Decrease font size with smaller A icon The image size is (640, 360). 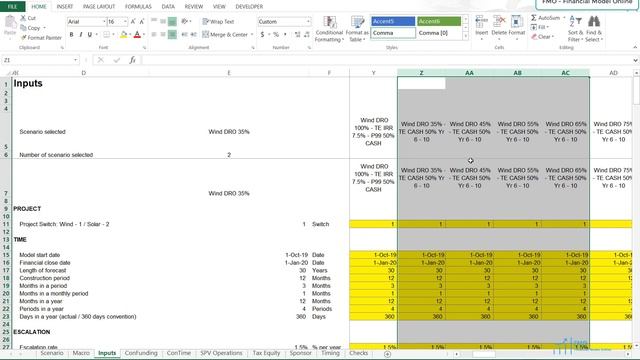coord(142,22)
